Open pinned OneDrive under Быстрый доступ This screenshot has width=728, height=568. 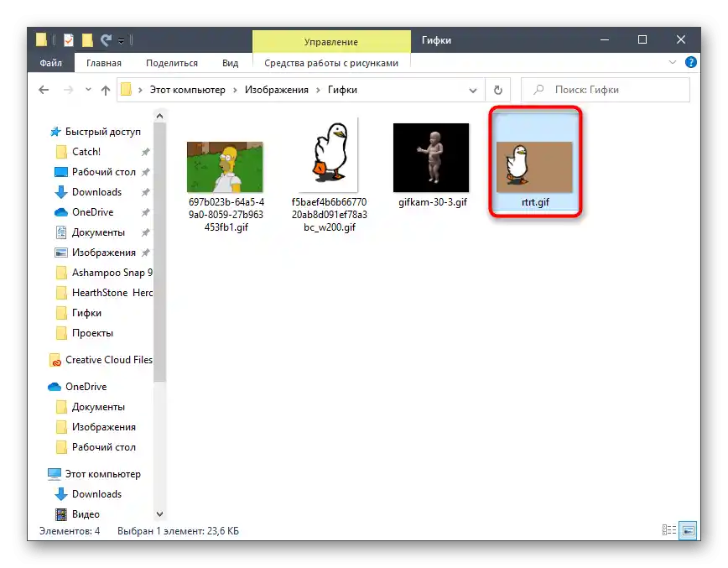click(92, 211)
